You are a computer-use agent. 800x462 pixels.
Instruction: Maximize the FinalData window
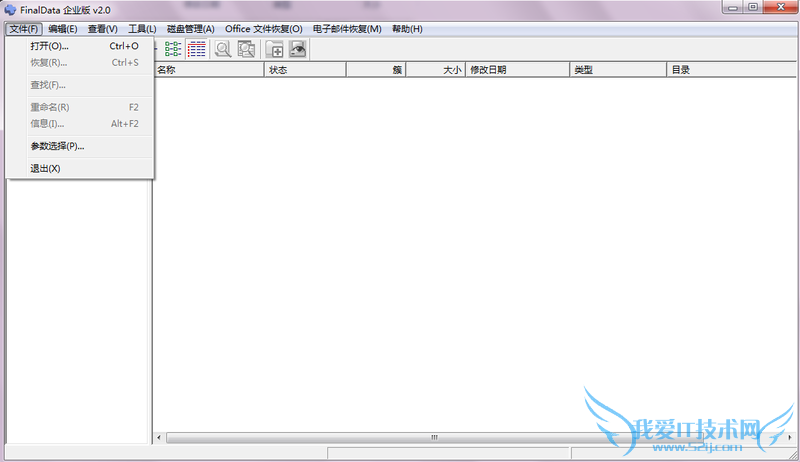(x=753, y=7)
